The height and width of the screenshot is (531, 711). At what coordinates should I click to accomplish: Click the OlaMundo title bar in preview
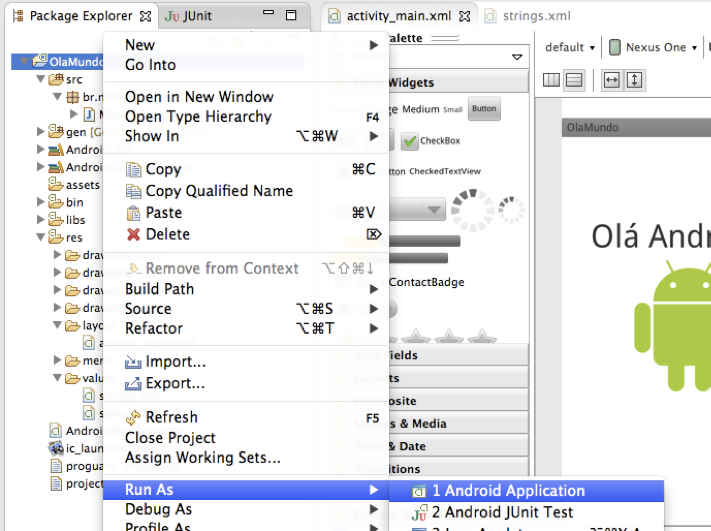pyautogui.click(x=637, y=127)
